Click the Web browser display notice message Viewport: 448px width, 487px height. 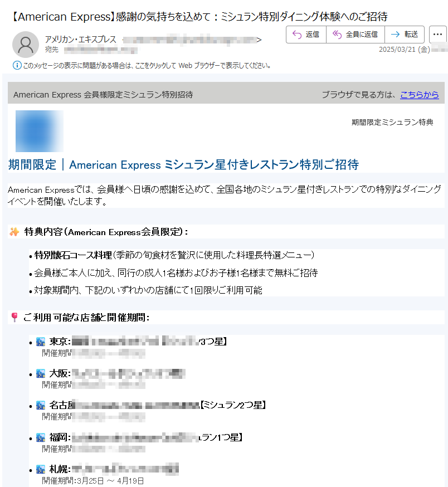(x=147, y=66)
